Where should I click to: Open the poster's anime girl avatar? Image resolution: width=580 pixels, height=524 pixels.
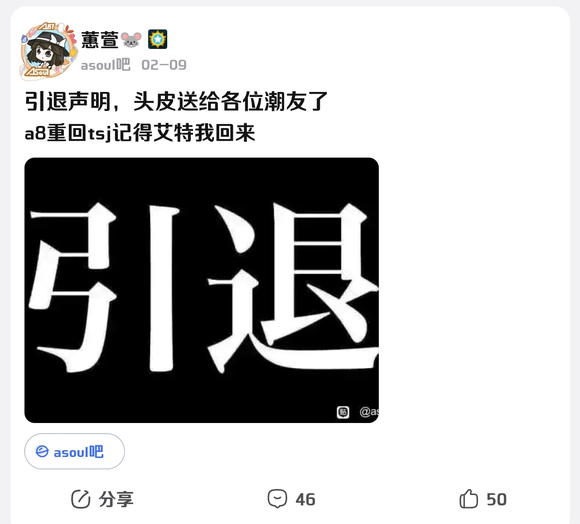(47, 51)
